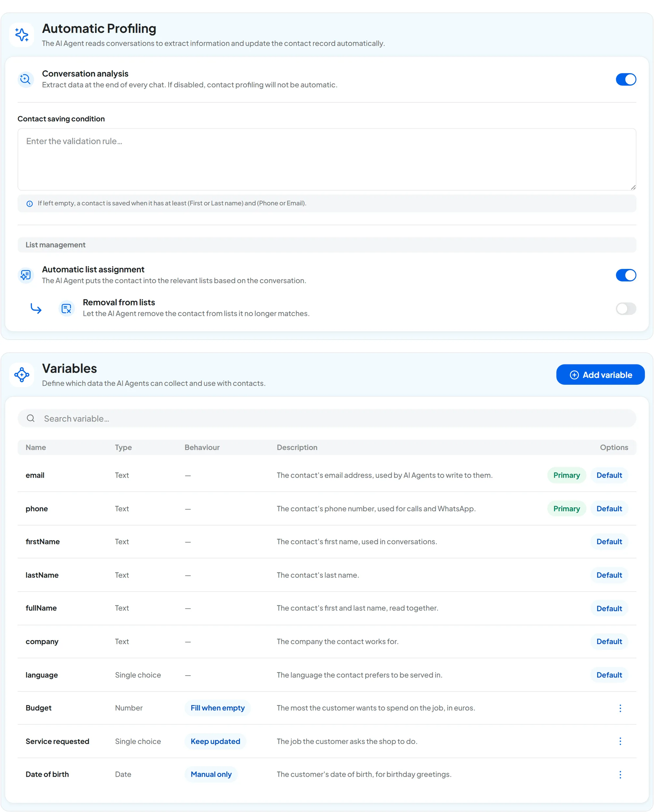The width and height of the screenshot is (654, 812).
Task: Click the Default badge on firstName row
Action: pos(609,542)
